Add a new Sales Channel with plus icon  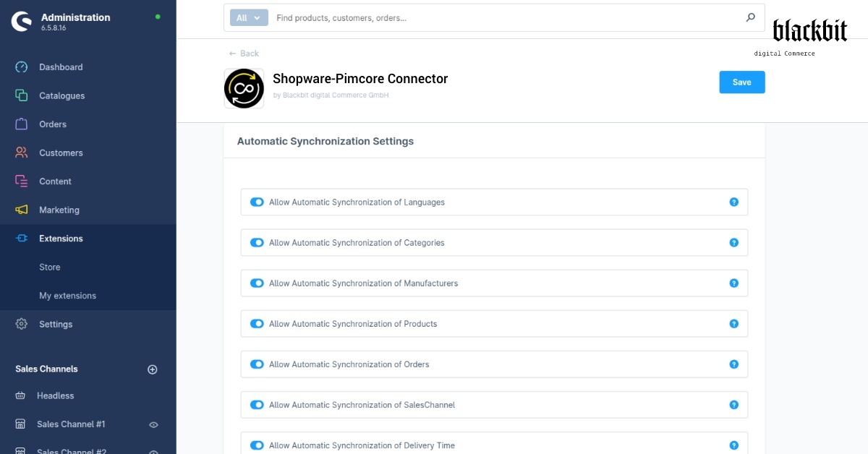[153, 369]
